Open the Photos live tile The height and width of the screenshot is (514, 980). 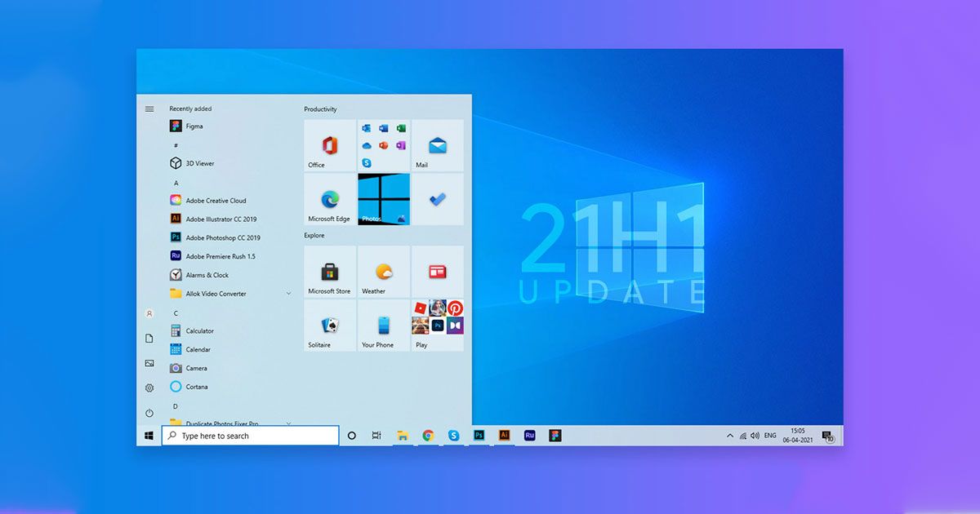383,199
